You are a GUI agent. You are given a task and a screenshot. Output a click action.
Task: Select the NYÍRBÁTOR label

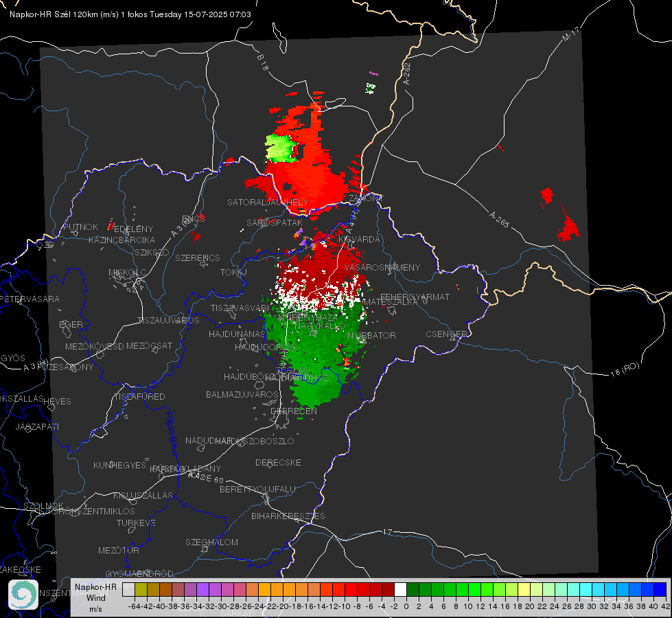(x=371, y=335)
